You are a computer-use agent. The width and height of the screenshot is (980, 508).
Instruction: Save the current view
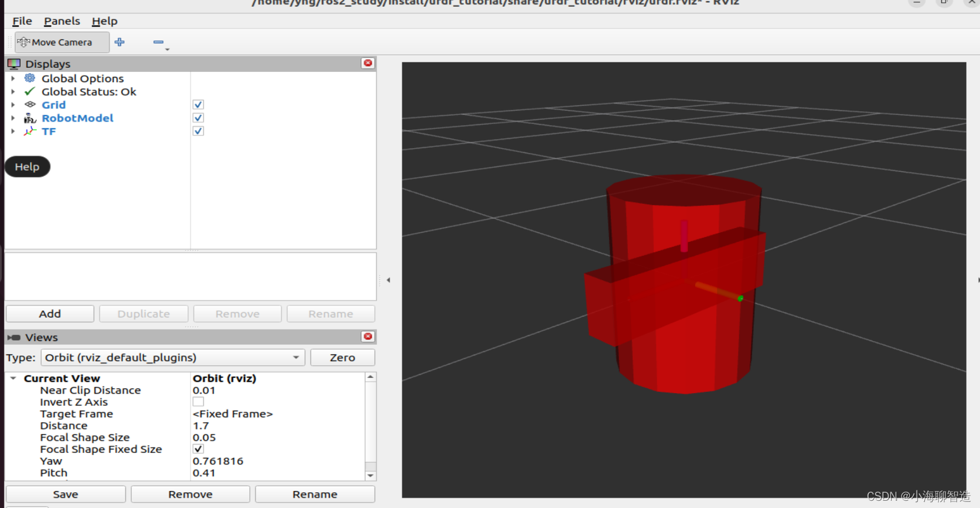point(66,494)
